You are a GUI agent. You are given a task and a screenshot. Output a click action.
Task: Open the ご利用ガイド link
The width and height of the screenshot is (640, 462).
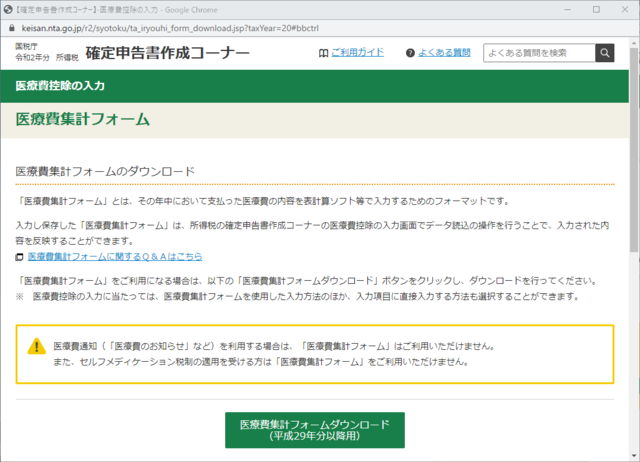pos(358,53)
